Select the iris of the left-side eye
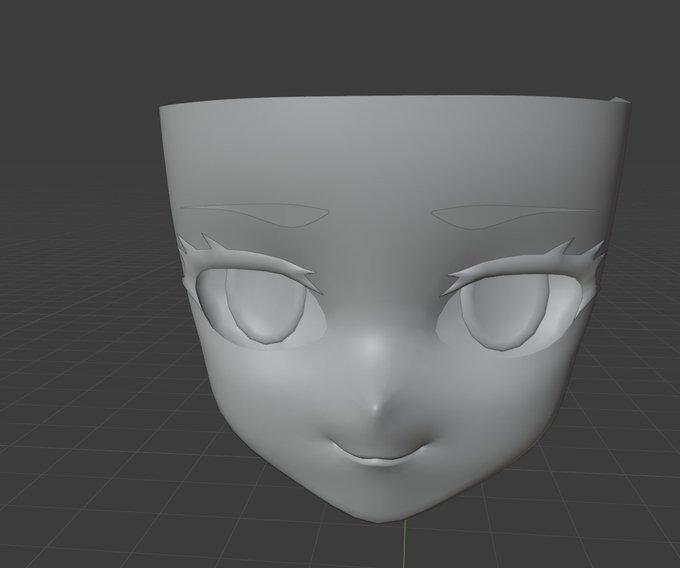Image resolution: width=680 pixels, height=568 pixels. (265, 306)
